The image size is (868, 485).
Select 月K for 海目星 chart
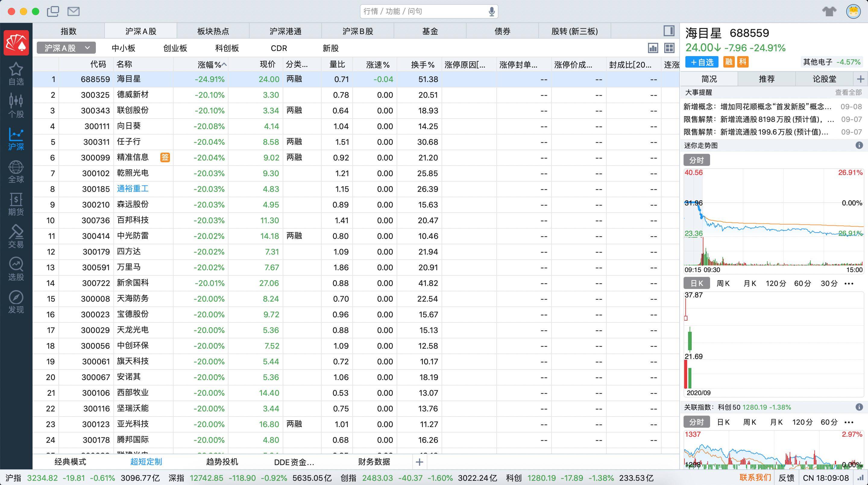[x=750, y=283]
